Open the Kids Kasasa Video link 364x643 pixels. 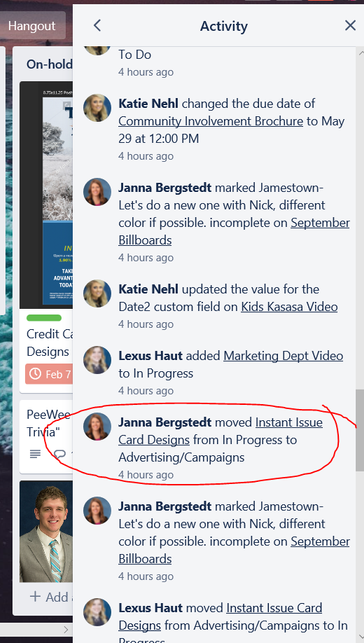[289, 307]
